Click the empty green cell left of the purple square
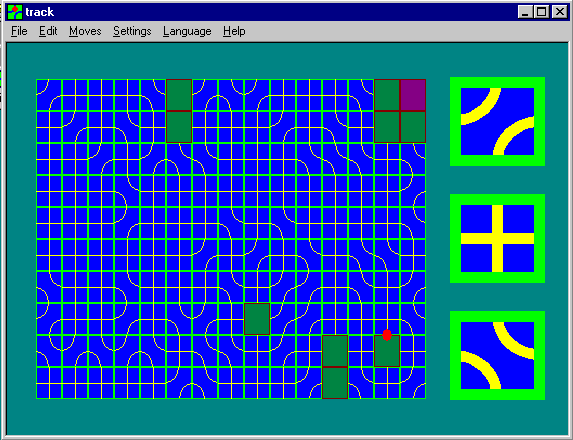 [x=387, y=95]
